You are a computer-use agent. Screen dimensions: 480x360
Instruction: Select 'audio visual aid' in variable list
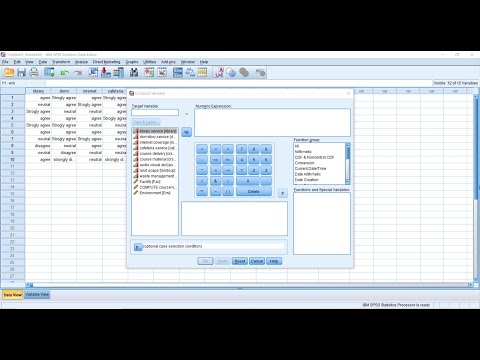pyautogui.click(x=155, y=165)
